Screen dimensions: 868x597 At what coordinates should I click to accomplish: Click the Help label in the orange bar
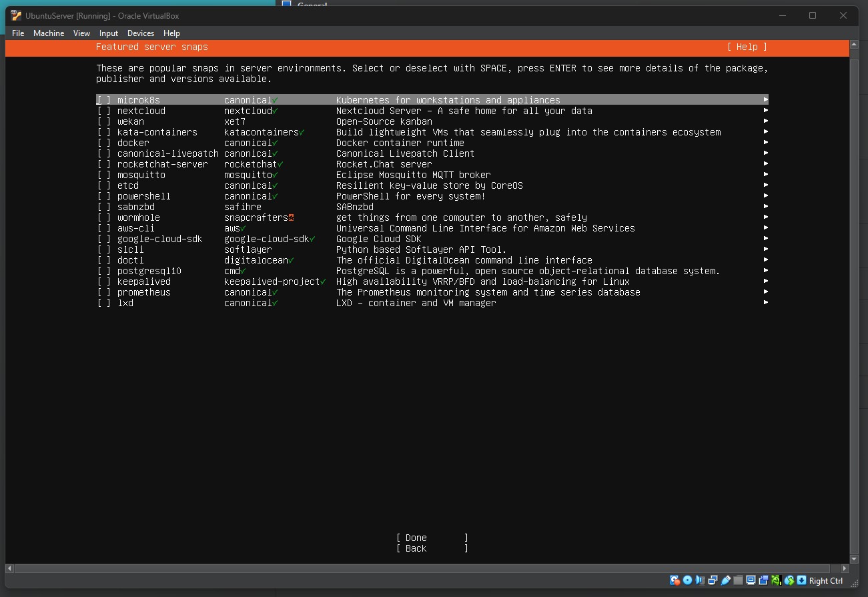[x=747, y=47]
